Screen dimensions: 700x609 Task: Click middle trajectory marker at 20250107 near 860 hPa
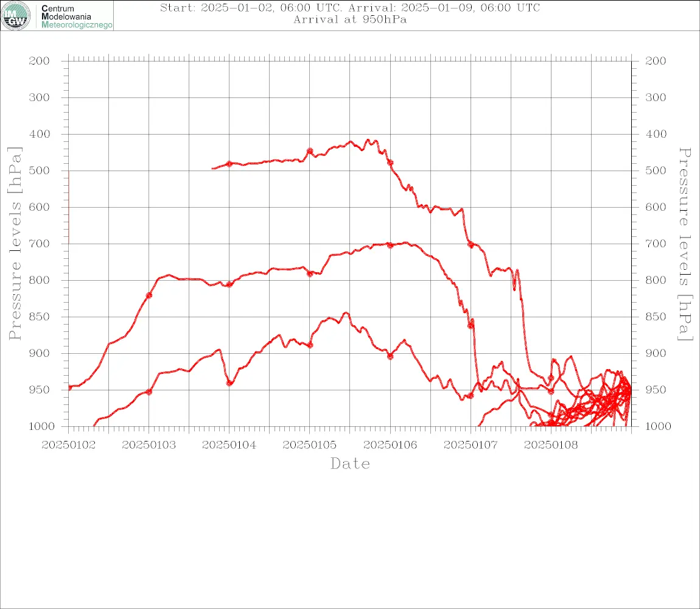coord(471,325)
